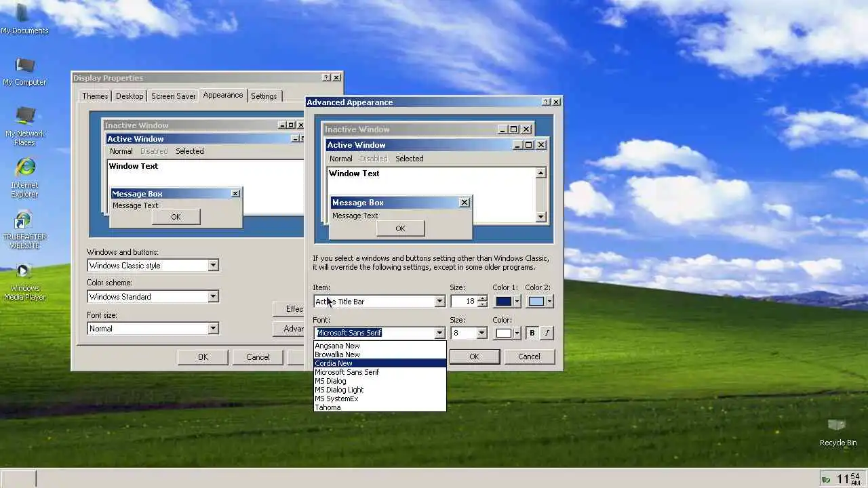Select the Appearance tab
The height and width of the screenshot is (488, 868).
(222, 95)
